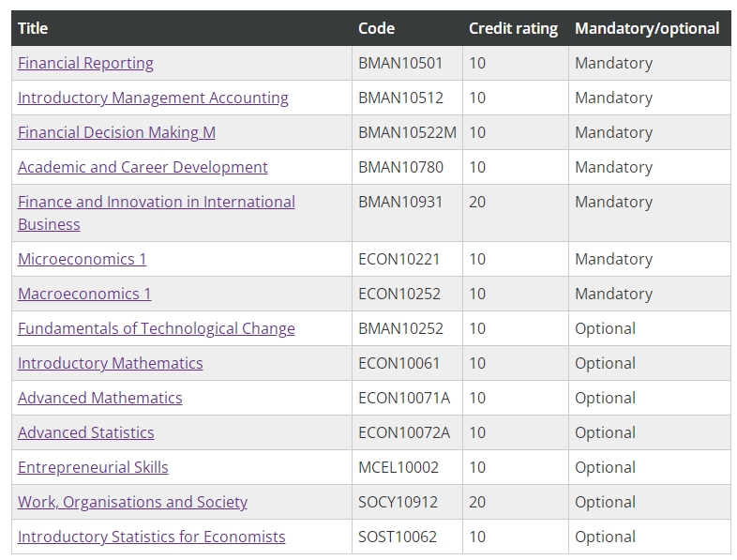
Task: Open Fundamentals of Technological Change link
Action: pos(157,328)
